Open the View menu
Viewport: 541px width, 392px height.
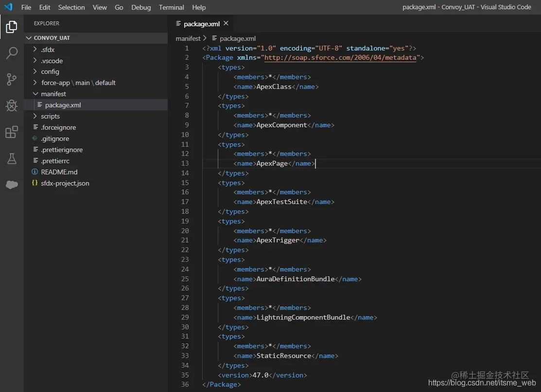[x=100, y=7]
